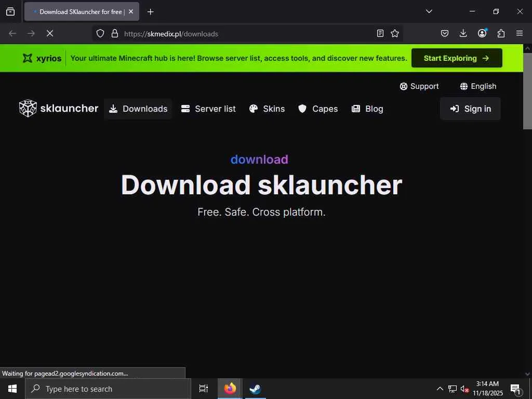Click the Free. Safe. Cross platform. text
This screenshot has height=399, width=532.
pyautogui.click(x=261, y=212)
